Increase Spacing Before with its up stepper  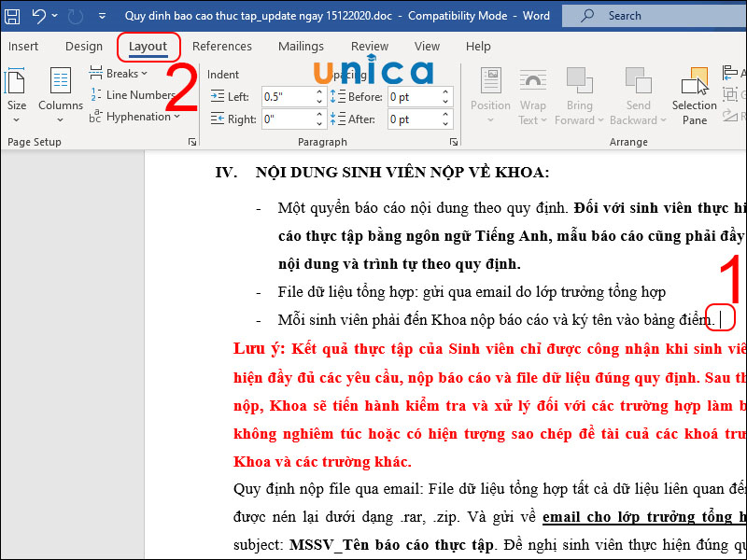coord(445,91)
